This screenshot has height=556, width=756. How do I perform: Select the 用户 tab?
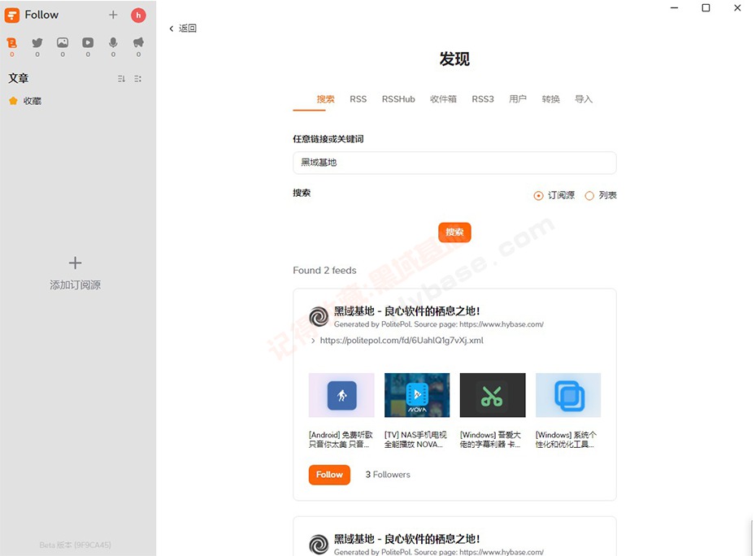(517, 99)
